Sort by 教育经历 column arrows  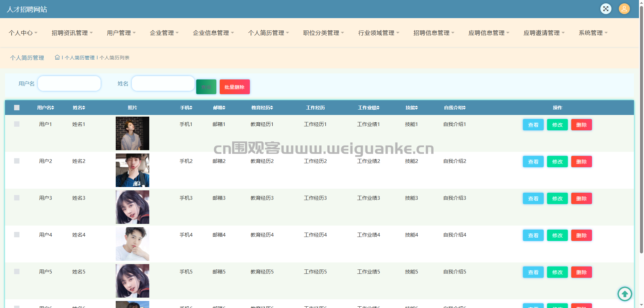point(272,108)
